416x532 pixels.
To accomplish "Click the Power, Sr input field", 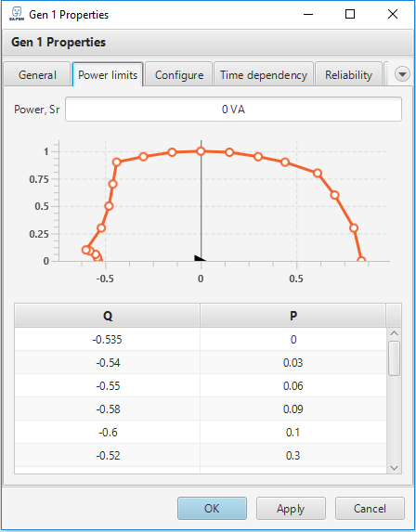I will click(233, 110).
